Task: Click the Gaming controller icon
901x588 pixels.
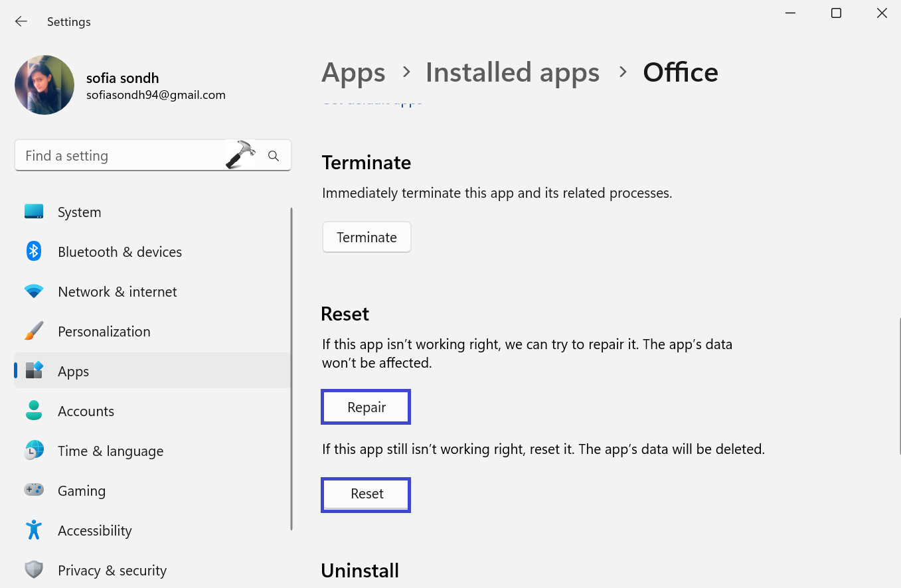Action: click(34, 490)
